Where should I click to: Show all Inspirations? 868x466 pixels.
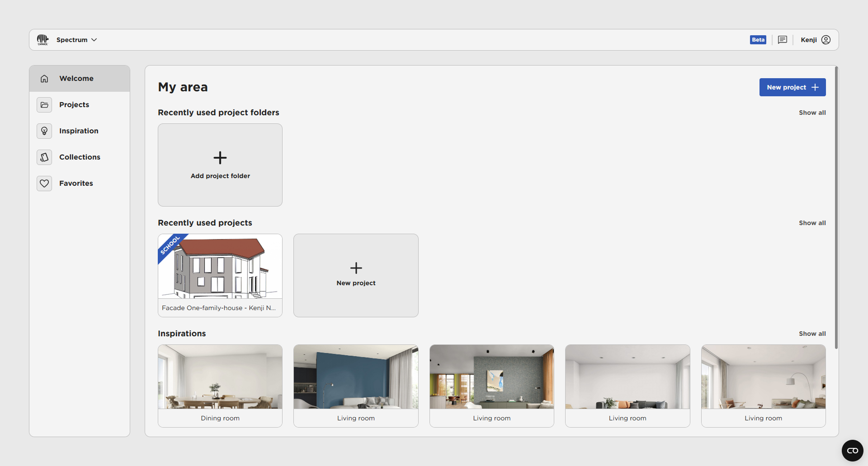pyautogui.click(x=812, y=333)
